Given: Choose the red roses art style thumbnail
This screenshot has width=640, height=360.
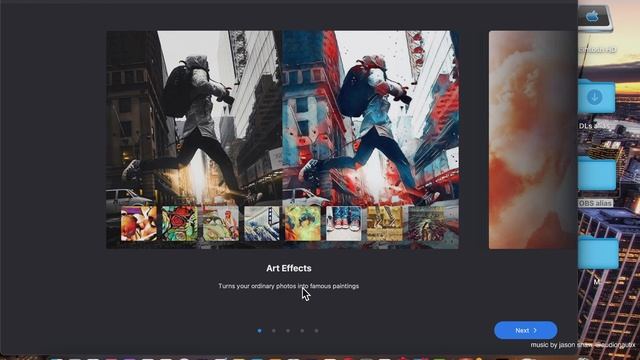Looking at the screenshot, I should pos(180,223).
